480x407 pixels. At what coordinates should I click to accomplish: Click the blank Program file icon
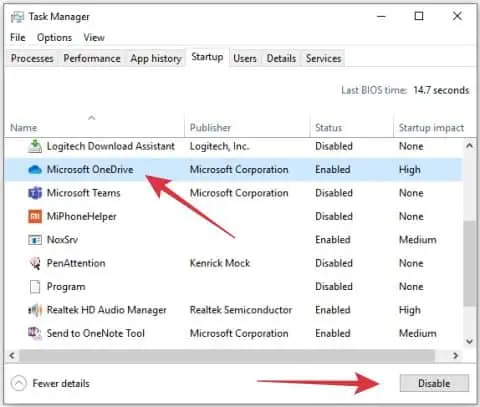[x=35, y=287]
